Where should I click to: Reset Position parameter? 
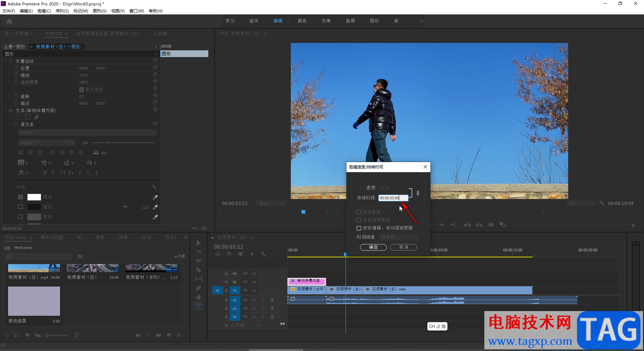coord(155,67)
